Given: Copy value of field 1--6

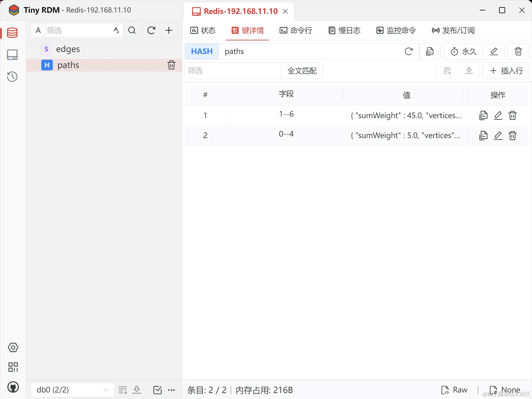Looking at the screenshot, I should [483, 115].
